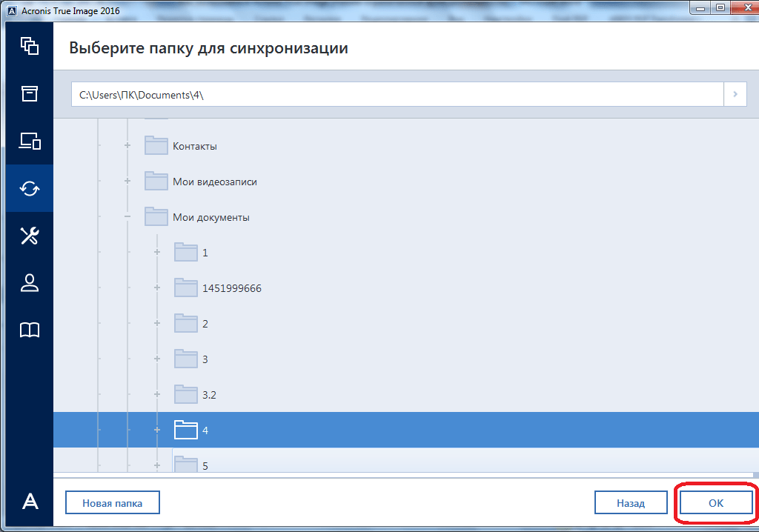Select the Sync icon in sidebar
Image resolution: width=759 pixels, height=532 pixels.
(x=30, y=188)
